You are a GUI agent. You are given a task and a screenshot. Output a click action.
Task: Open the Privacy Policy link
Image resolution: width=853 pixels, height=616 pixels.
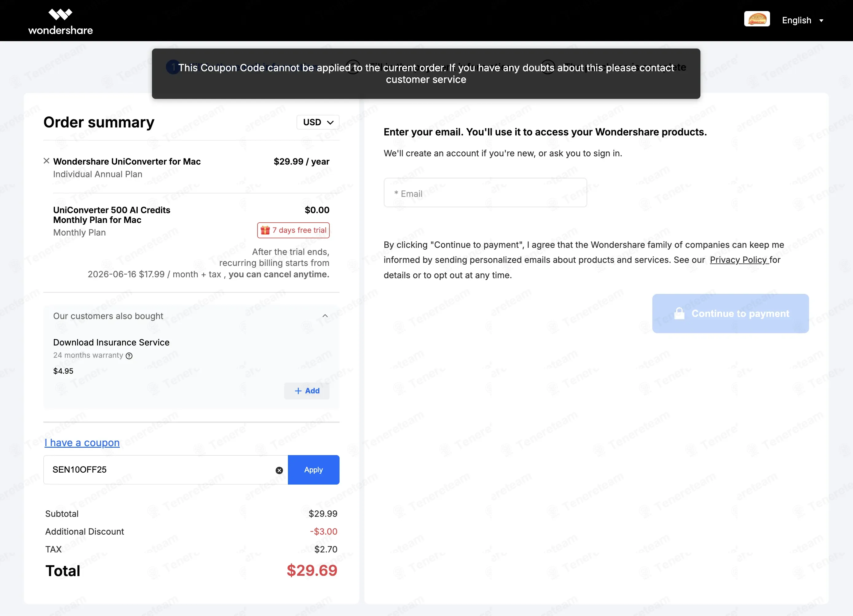739,260
